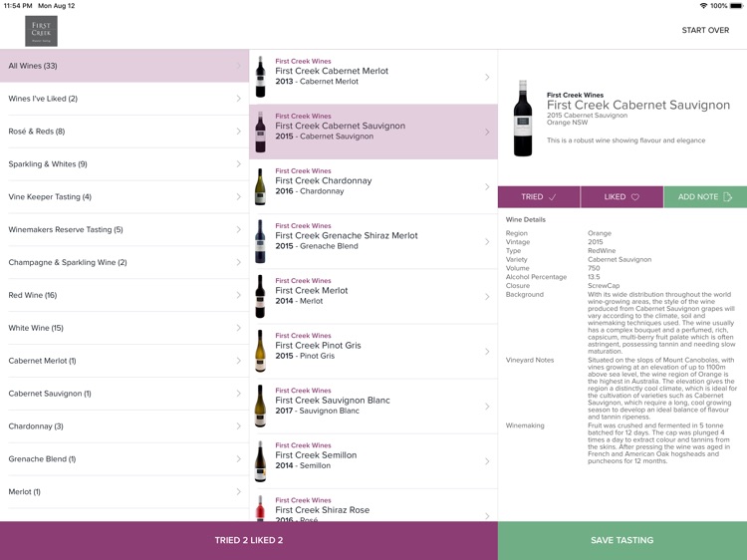Click the TRIED 2 LIKED 2 bar
The image size is (747, 560).
pos(249,540)
